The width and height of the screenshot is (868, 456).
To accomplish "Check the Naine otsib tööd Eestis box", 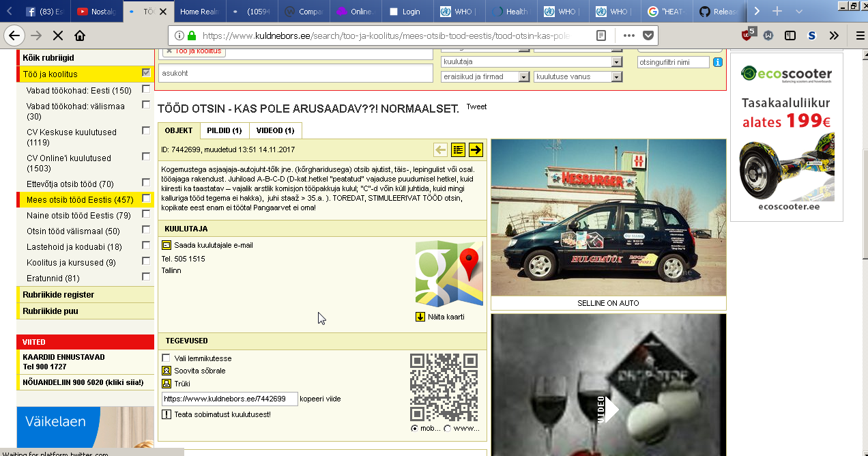I will coord(146,214).
